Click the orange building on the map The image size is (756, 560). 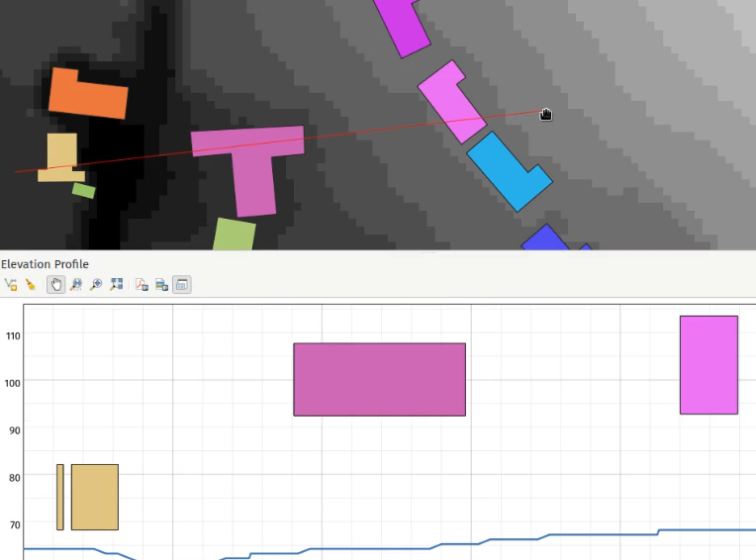tap(87, 96)
